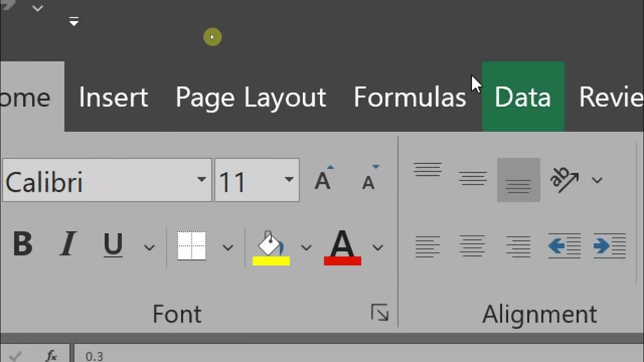Viewport: 644px width, 362px height.
Task: Click the orientation text rotation icon
Action: point(565,179)
